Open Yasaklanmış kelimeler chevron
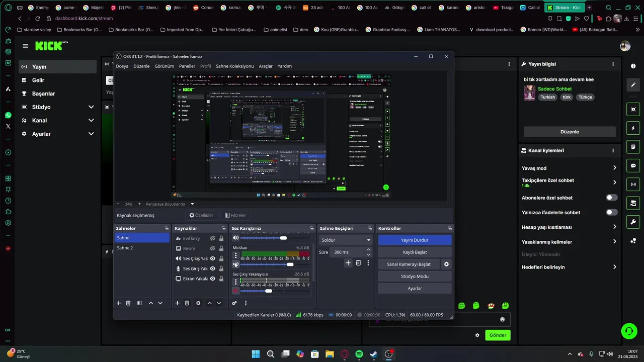This screenshot has width=644, height=362. [614, 242]
